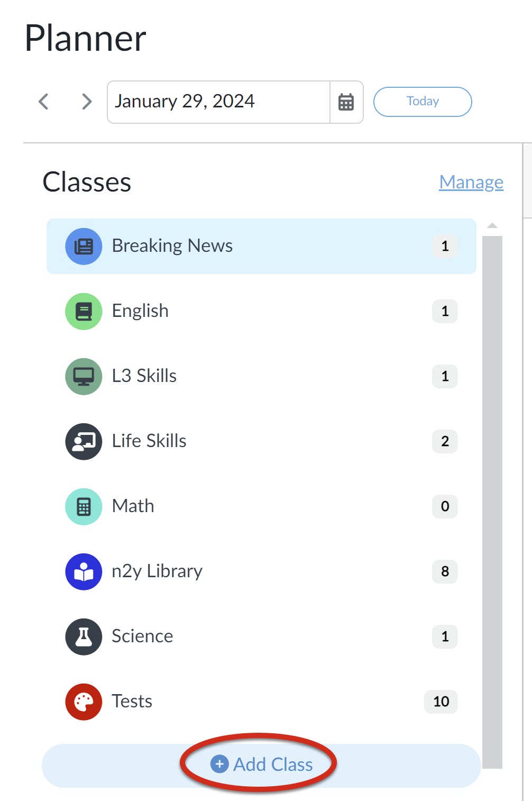Click the Life Skills presenter icon

pos(84,441)
